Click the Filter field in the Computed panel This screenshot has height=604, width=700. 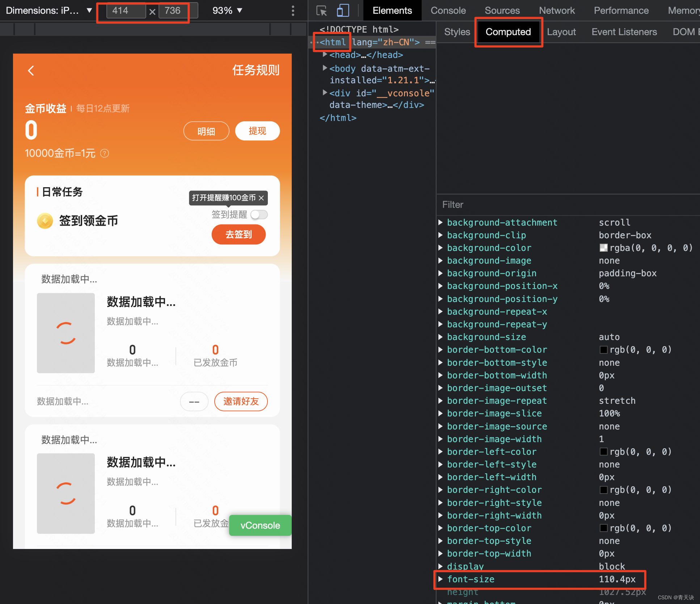click(507, 205)
